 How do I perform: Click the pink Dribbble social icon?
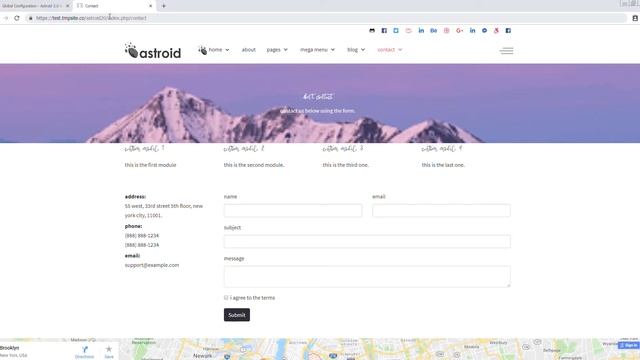point(447,31)
